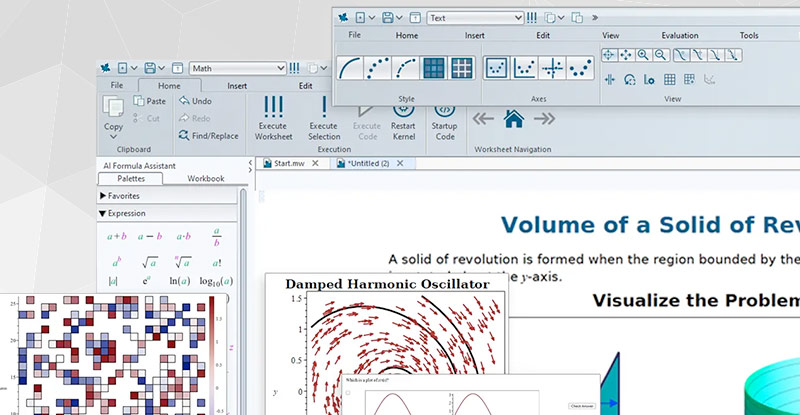
Task: Toggle the normal axes style button
Action: (551, 67)
